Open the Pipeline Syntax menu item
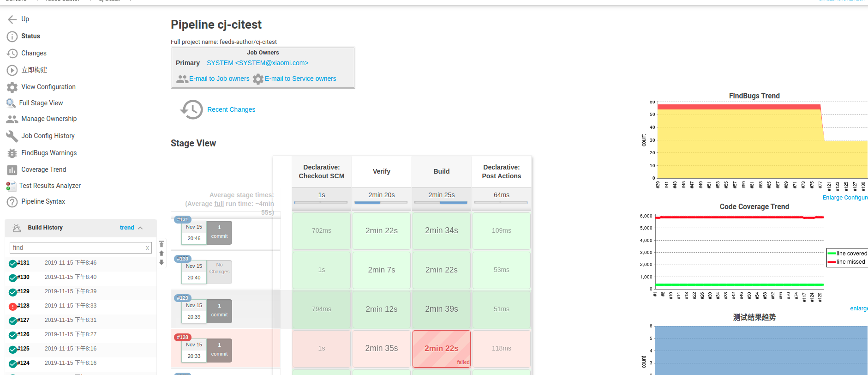 [x=43, y=201]
